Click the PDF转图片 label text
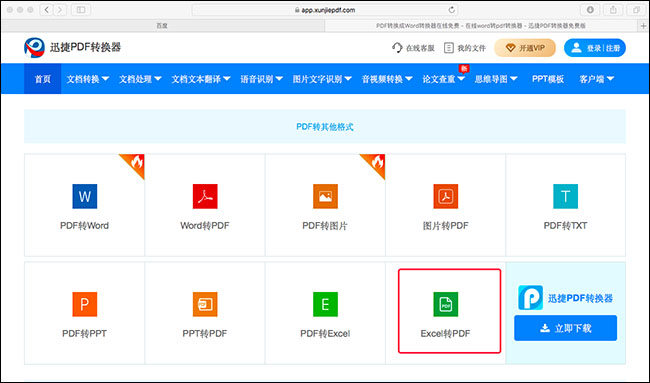This screenshot has height=383, width=650. pos(325,225)
